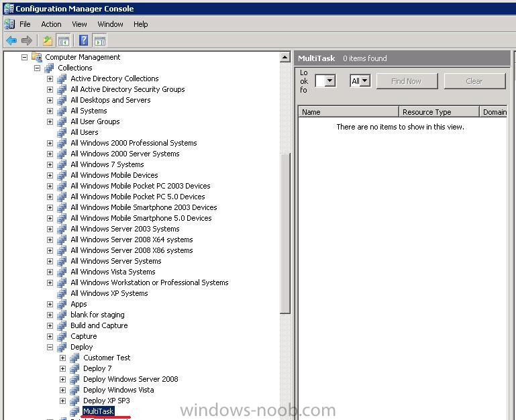Toggle the Show/Hide Action Pane icon
The image size is (516, 420).
(100, 41)
